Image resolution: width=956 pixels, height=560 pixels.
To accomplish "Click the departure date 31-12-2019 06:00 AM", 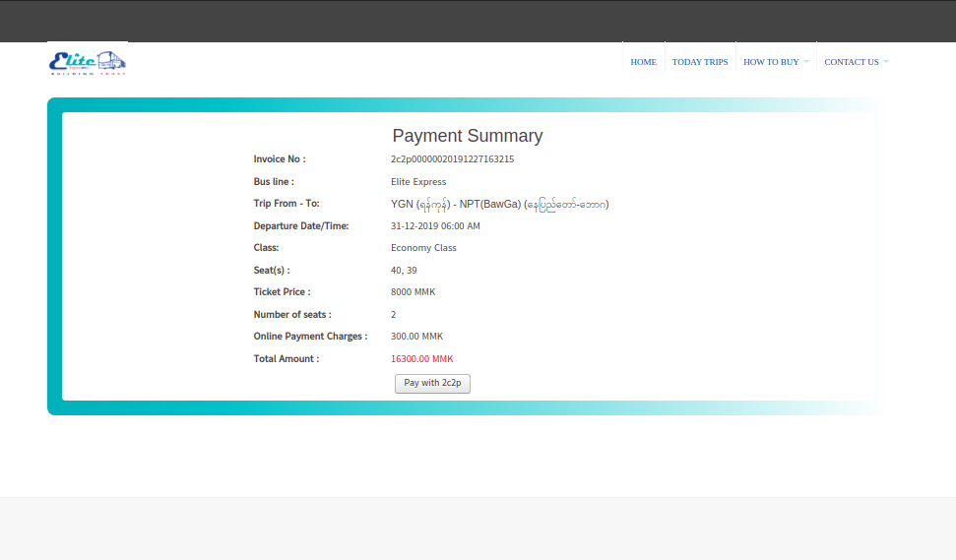I will click(x=435, y=226).
